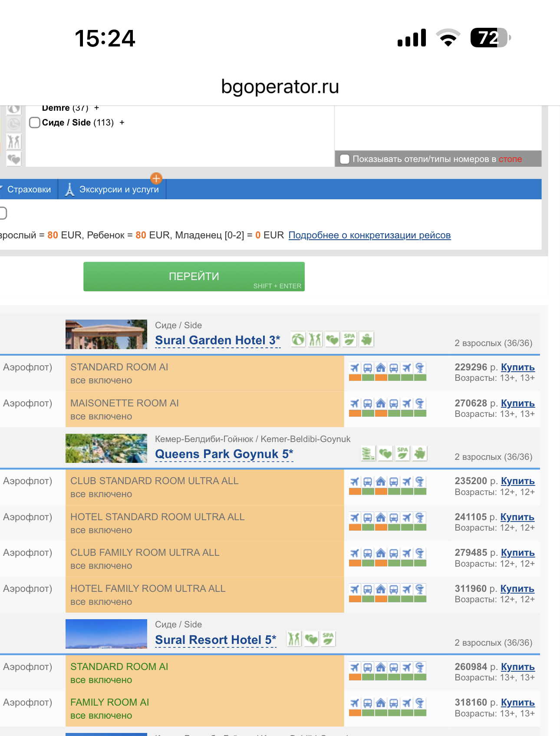The width and height of the screenshot is (560, 736).
Task: Click the beach ball icon for Sural Garden Hotel
Action: pyautogui.click(x=298, y=339)
